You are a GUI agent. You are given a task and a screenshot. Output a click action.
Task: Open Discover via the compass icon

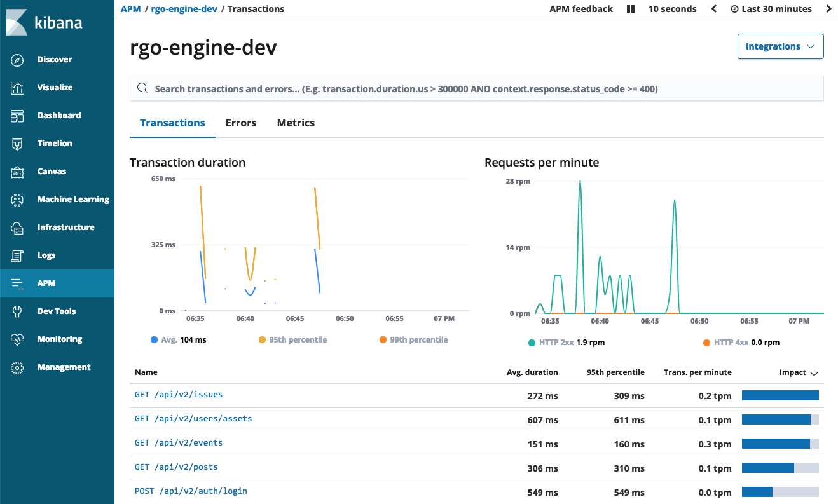17,60
